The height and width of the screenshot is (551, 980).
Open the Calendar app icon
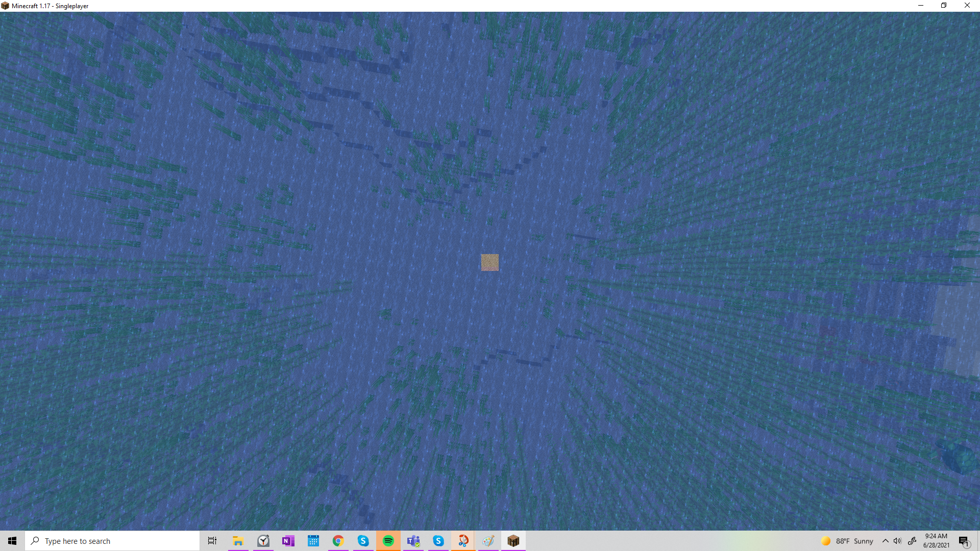click(313, 541)
